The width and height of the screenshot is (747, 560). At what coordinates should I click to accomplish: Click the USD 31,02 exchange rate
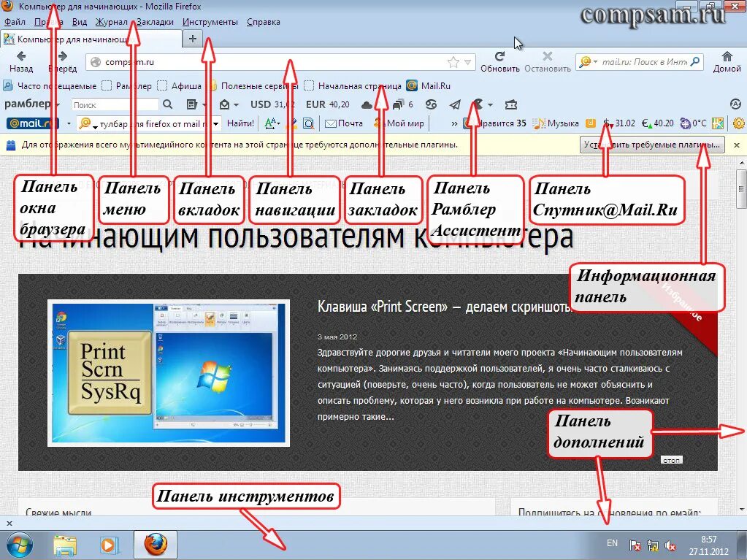[272, 104]
